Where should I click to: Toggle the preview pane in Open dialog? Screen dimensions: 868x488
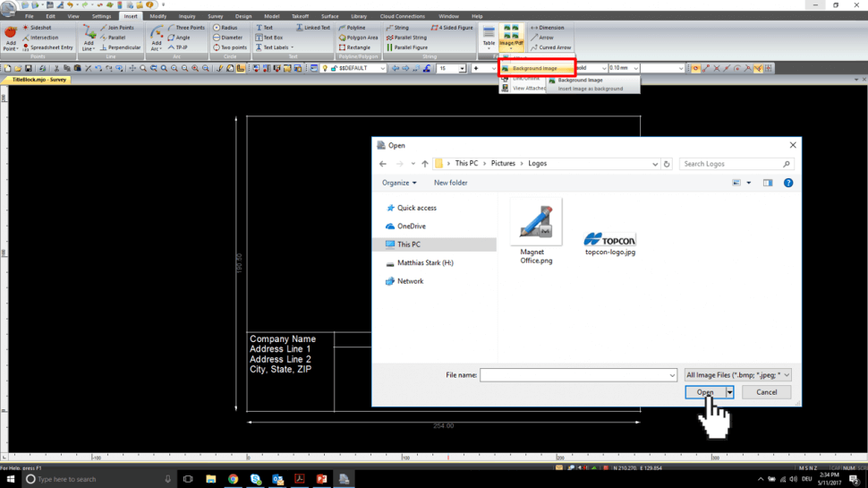(x=768, y=183)
